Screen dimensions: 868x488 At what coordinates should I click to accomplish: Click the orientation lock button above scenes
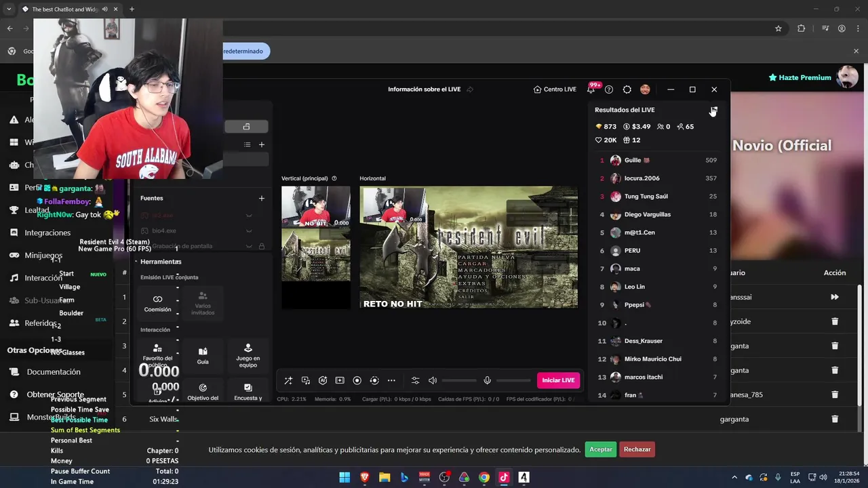click(246, 127)
